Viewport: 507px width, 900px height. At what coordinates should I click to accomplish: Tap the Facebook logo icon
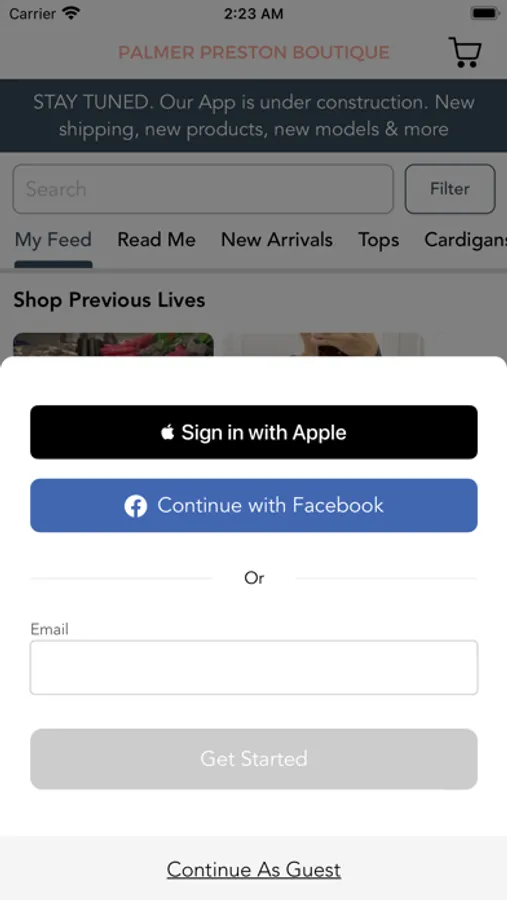point(136,506)
